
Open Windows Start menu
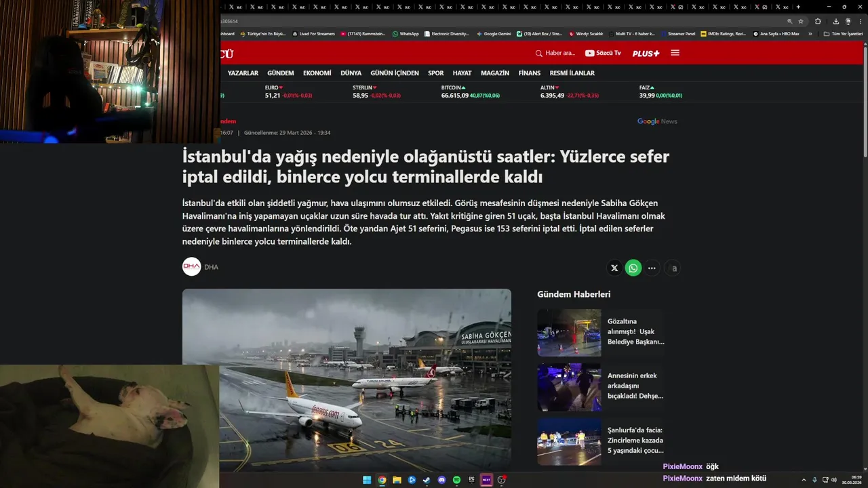pos(367,480)
